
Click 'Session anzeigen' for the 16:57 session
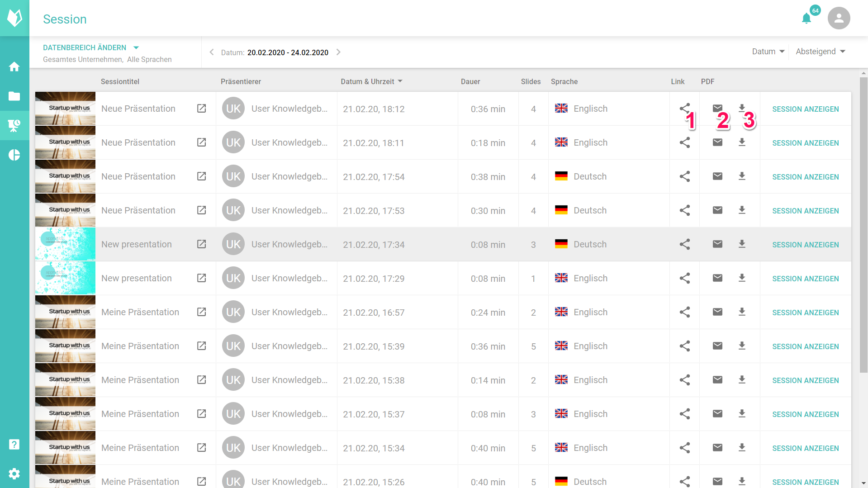(805, 313)
